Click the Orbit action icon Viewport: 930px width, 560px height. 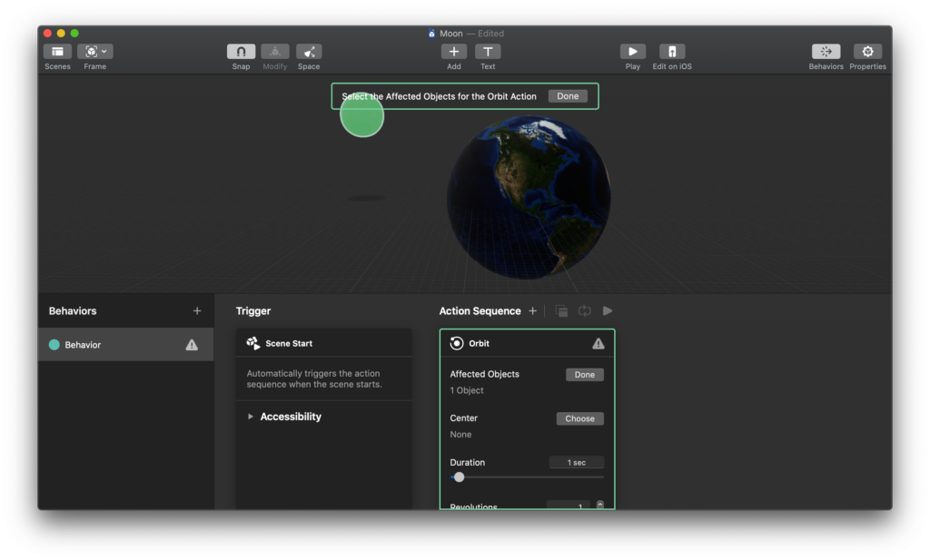click(x=457, y=343)
